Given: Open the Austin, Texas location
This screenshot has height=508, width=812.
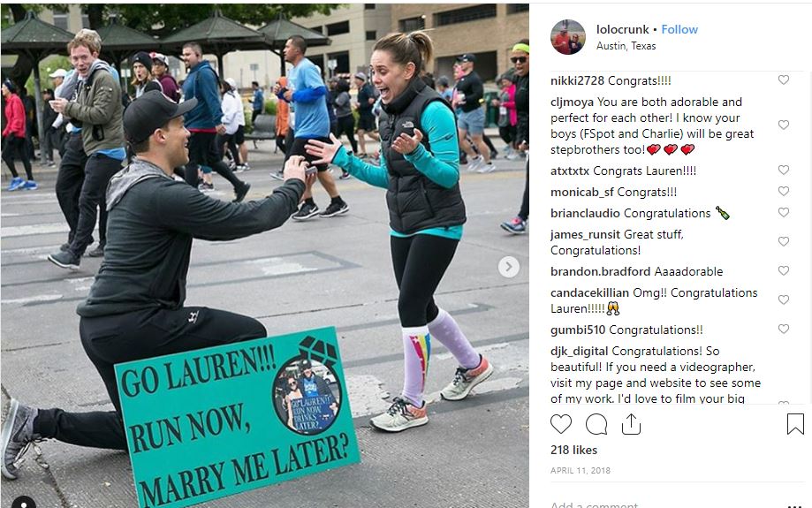Looking at the screenshot, I should [x=626, y=46].
